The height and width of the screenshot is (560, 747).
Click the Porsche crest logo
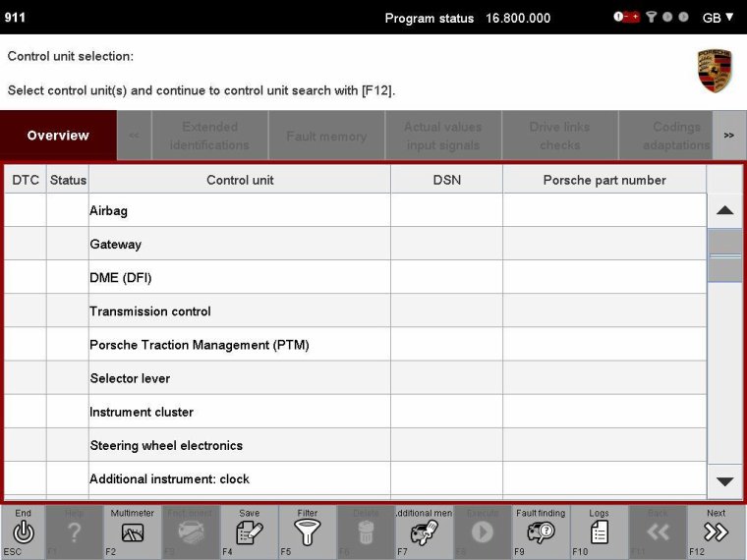(715, 71)
